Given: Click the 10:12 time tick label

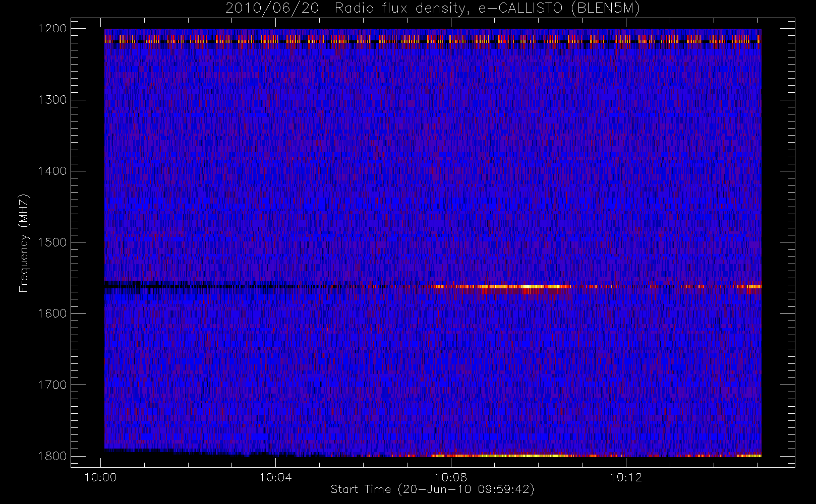Looking at the screenshot, I should coord(626,477).
